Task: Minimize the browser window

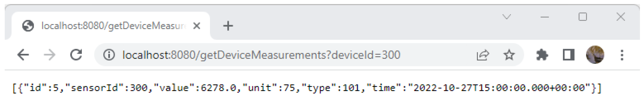Action: [545, 17]
